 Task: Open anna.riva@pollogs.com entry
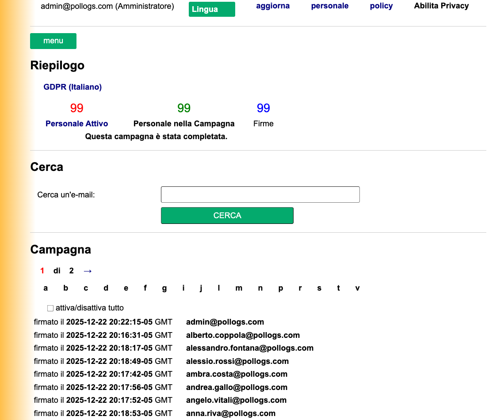[231, 413]
